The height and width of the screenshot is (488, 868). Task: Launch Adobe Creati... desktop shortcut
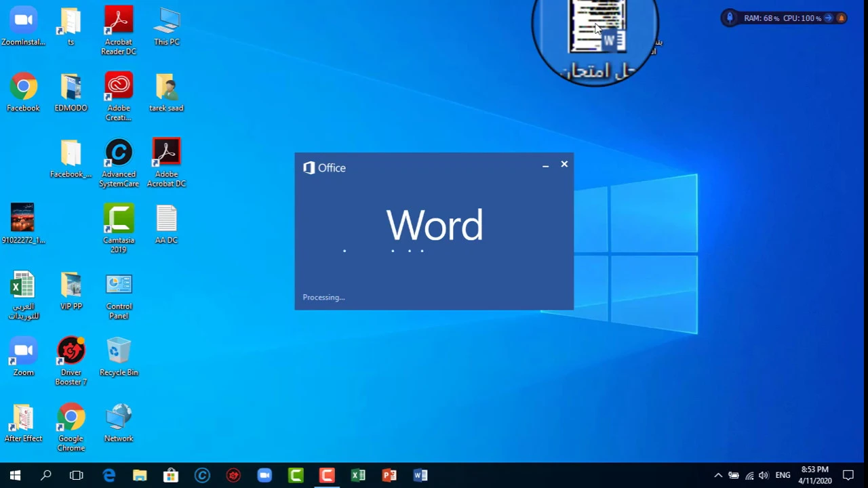(119, 98)
